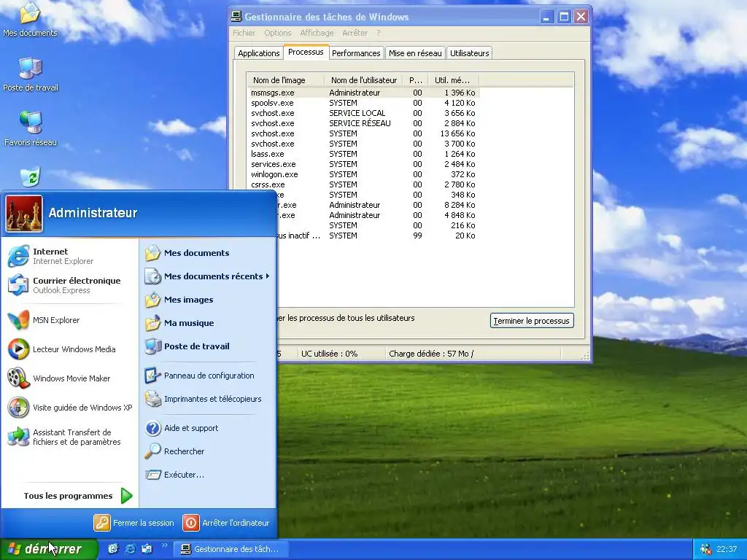Viewport: 747px width, 560px height.
Task: Click Arrêter l'ordinateur button
Action: [x=227, y=523]
